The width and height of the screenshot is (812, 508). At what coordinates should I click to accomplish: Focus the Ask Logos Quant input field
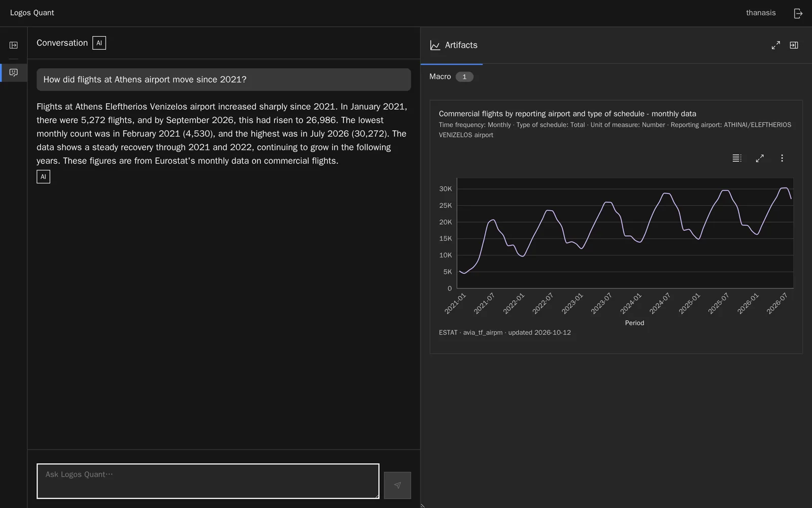tap(208, 481)
